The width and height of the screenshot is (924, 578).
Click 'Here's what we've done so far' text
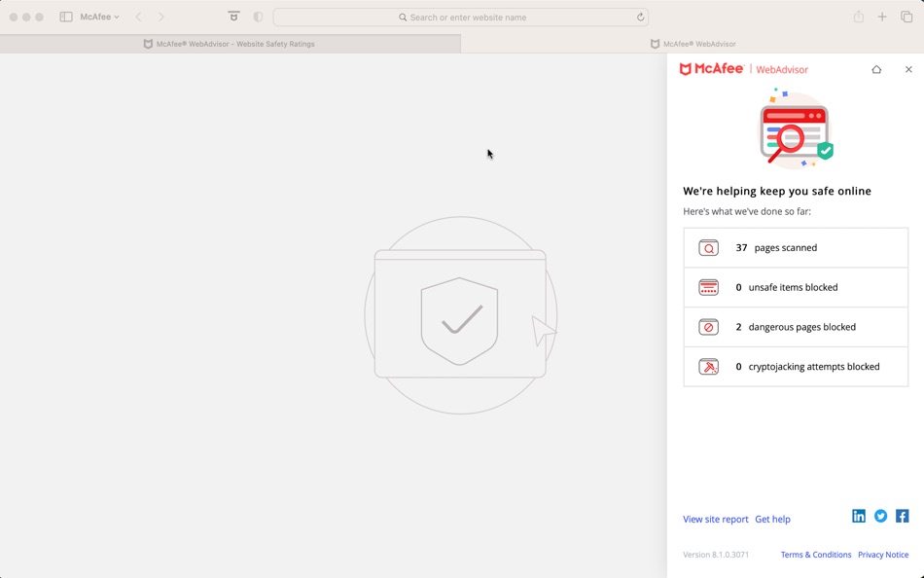point(747,211)
